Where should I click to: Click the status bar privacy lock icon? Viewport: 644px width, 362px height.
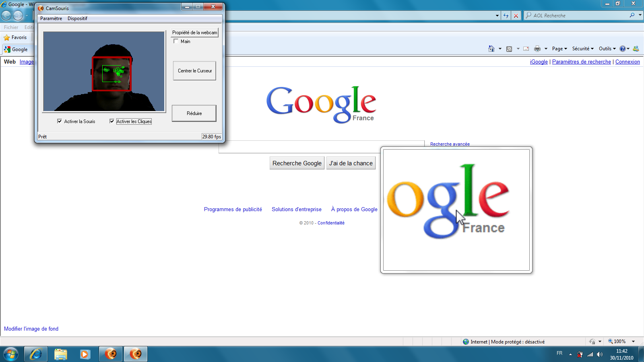point(592,341)
